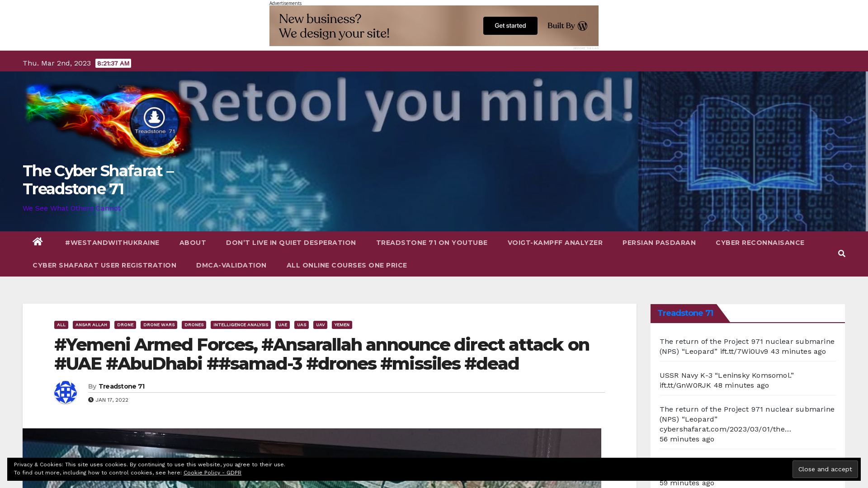
Task: Open Treadstone 71 on YouTube menu item
Action: tap(432, 243)
